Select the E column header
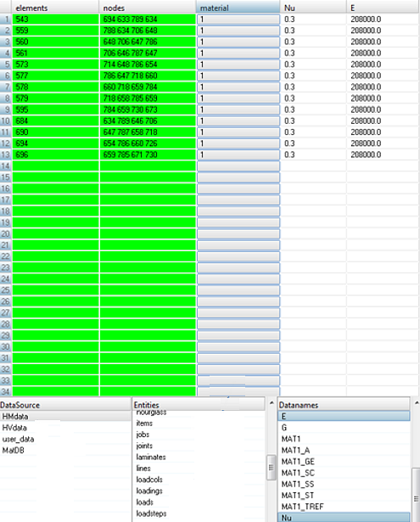This screenshot has height=522, width=420. 383,8
